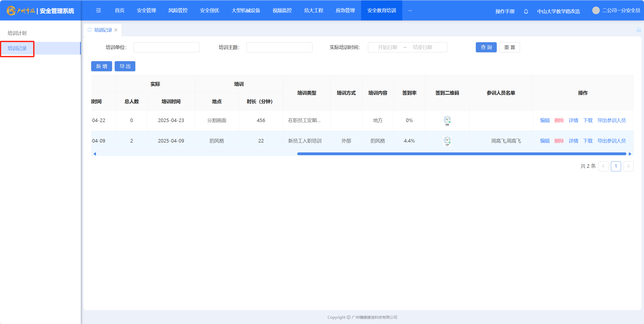Click the lock icon at top right
Image resolution: width=644 pixels, height=324 pixels.
point(638,30)
